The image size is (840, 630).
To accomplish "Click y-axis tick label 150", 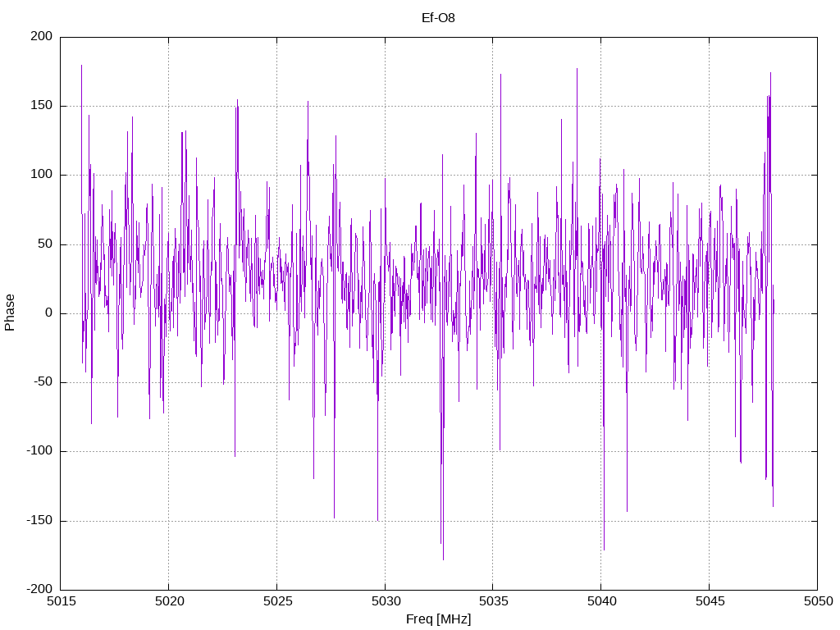I will pyautogui.click(x=42, y=106).
